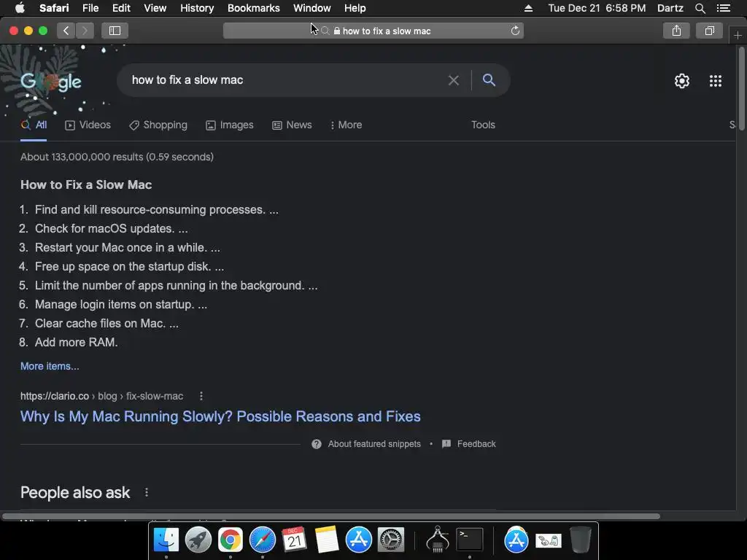This screenshot has width=747, height=560.
Task: Reload the page using refresh icon
Action: 515,31
